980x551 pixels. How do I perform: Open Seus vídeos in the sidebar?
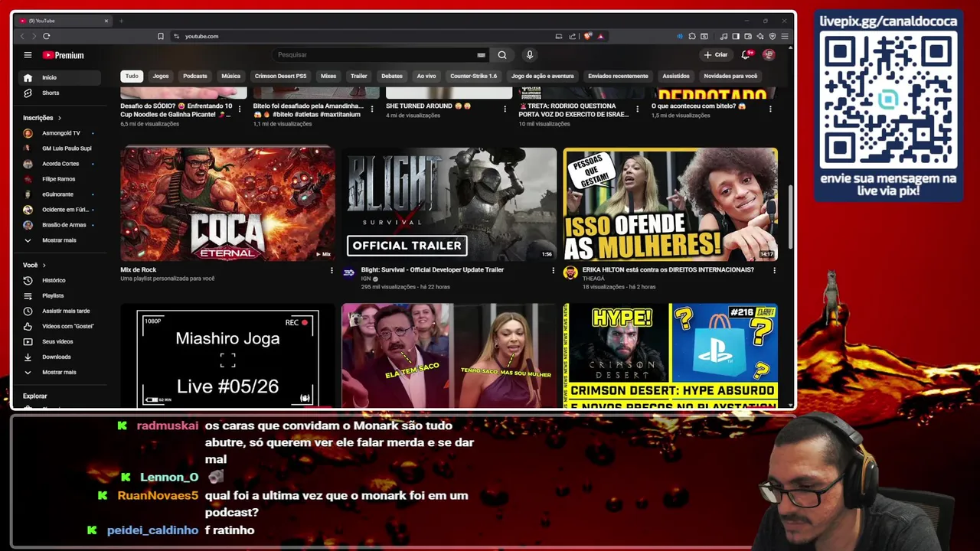60,341
